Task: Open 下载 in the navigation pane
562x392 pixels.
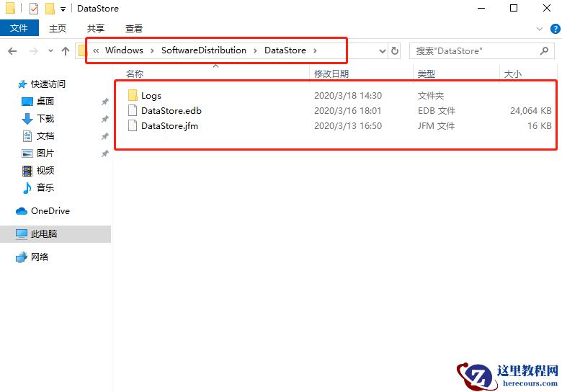Action: click(45, 119)
